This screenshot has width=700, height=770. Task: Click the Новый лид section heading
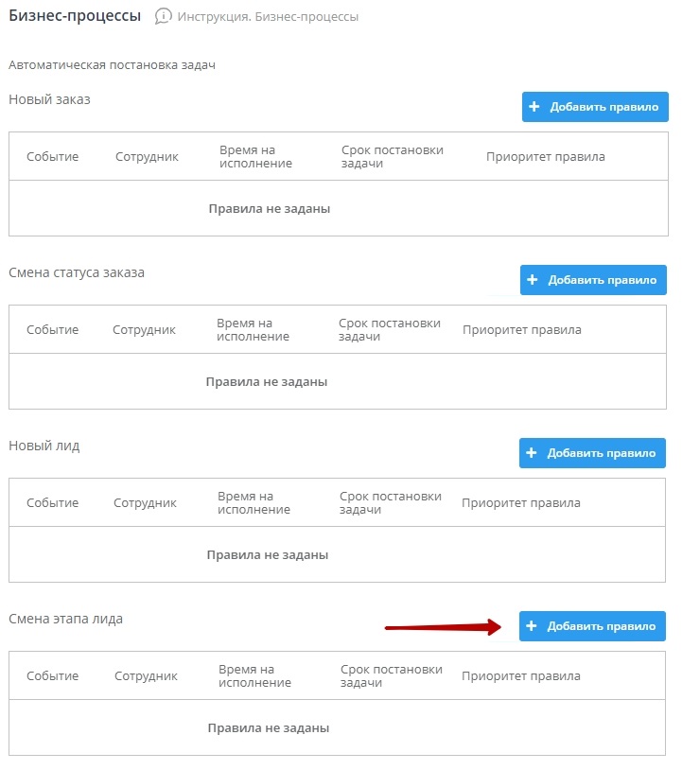pyautogui.click(x=44, y=446)
